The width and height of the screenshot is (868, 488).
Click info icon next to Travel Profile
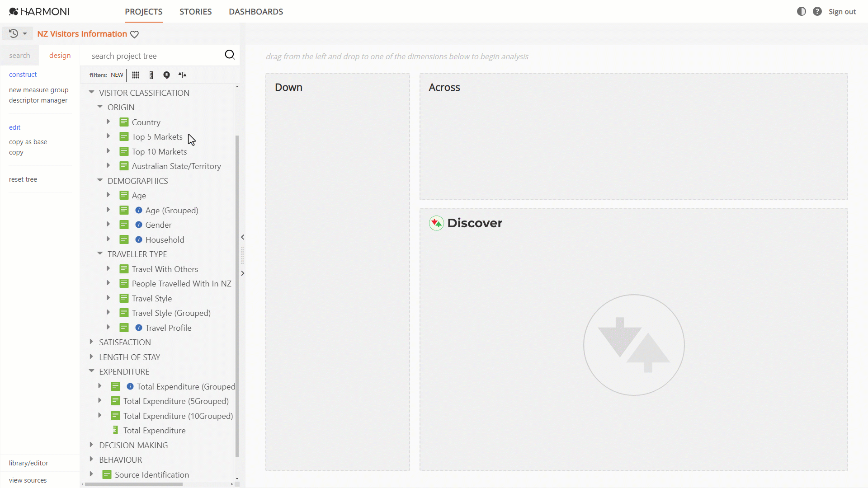(139, 328)
